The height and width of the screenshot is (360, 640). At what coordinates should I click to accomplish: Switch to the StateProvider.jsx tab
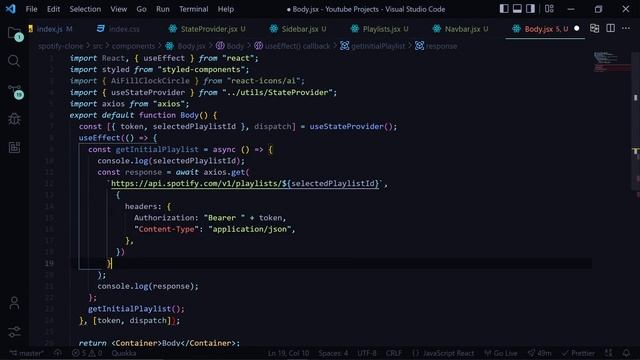point(208,29)
